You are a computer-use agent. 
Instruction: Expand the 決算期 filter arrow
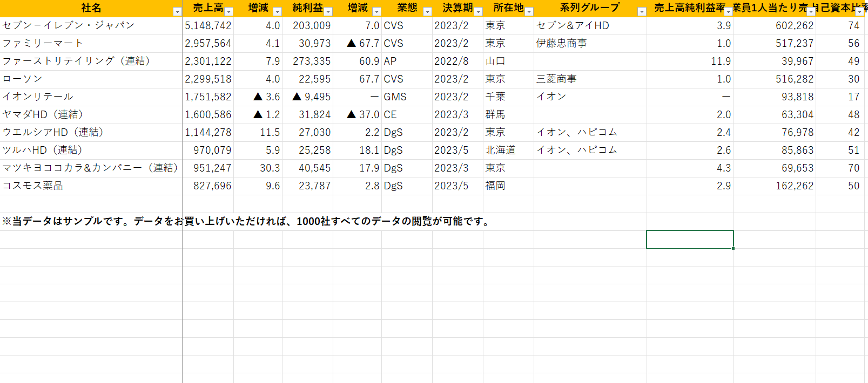[x=478, y=11]
